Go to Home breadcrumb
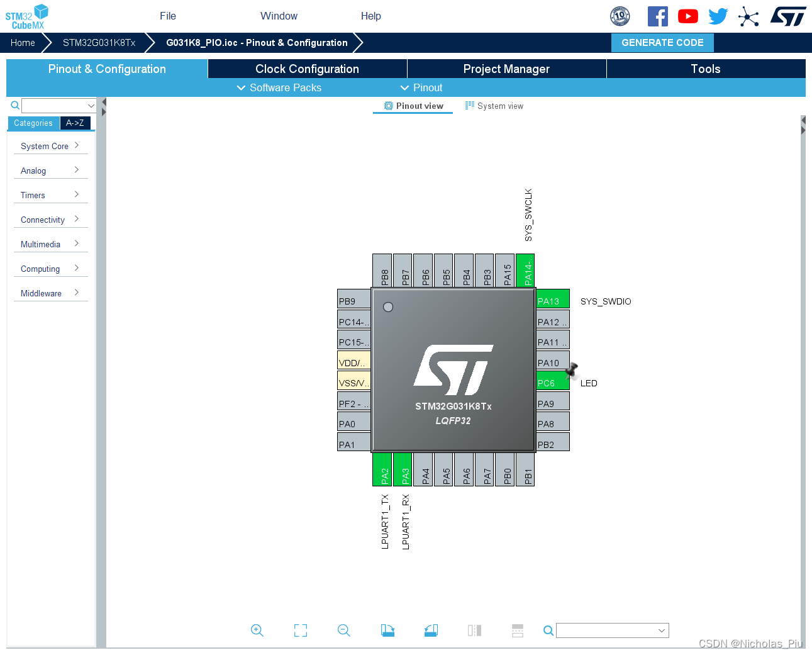The image size is (812, 655). tap(23, 43)
